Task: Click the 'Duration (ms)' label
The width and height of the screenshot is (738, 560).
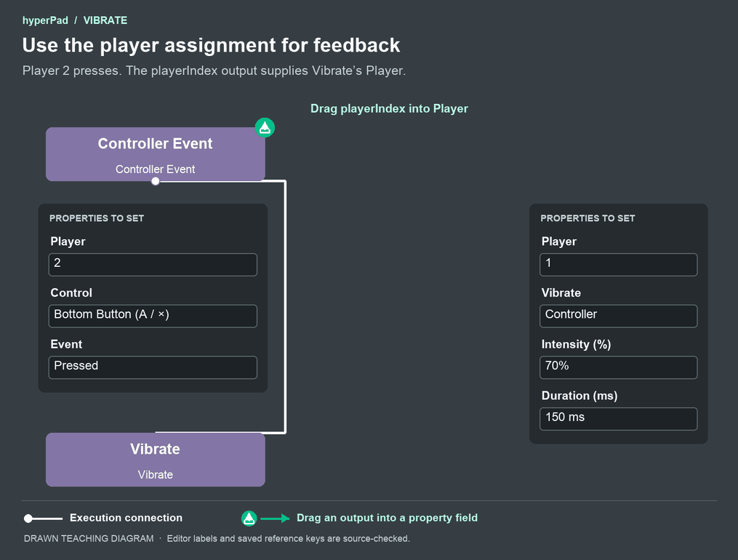Action: [x=579, y=396]
